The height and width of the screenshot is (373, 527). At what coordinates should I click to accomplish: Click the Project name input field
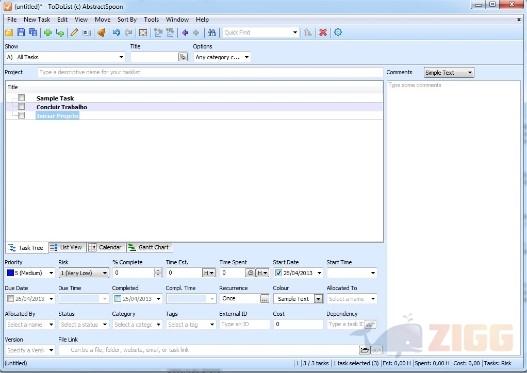tap(210, 72)
